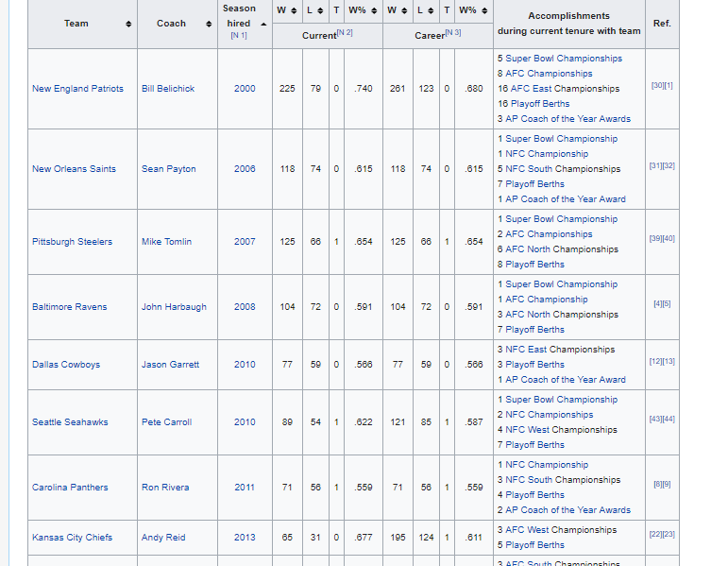The width and height of the screenshot is (728, 566).
Task: Sort table by Coach column arrows
Action: click(209, 24)
